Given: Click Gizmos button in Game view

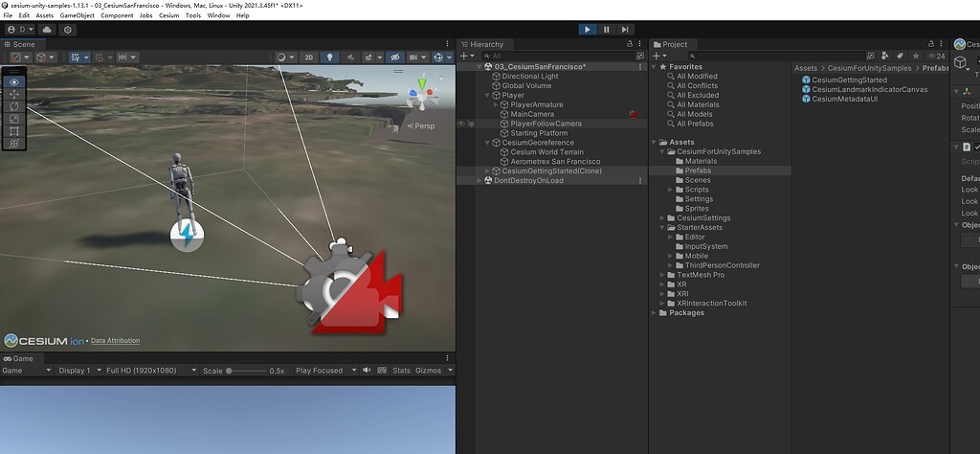Looking at the screenshot, I should (x=429, y=371).
